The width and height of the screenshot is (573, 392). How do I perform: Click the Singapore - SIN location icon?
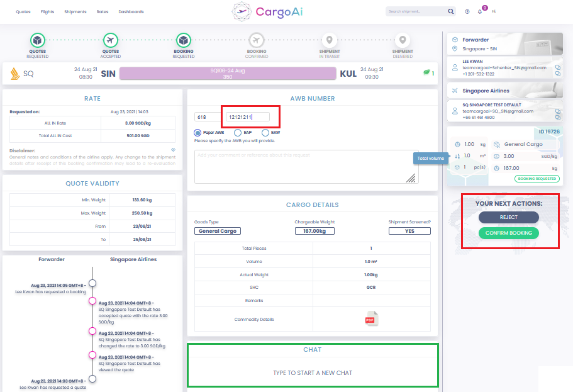(455, 48)
